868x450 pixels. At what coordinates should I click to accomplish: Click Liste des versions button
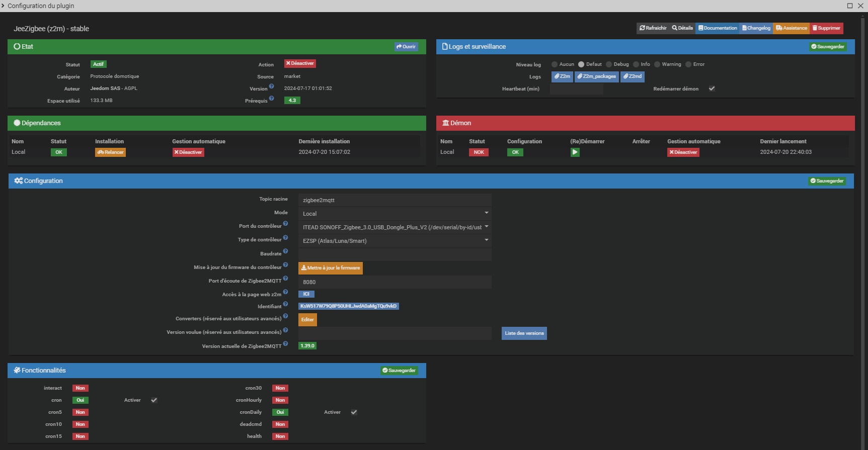(x=524, y=333)
